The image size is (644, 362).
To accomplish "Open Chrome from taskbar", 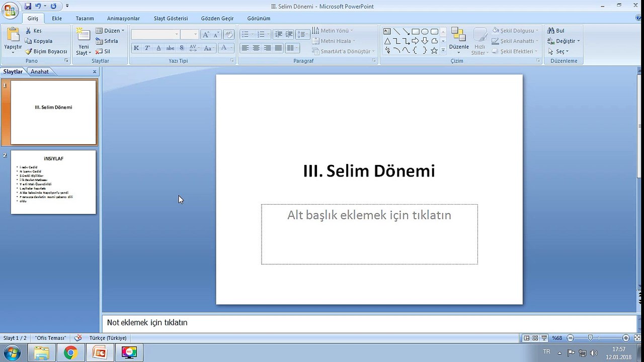I will pos(70,353).
